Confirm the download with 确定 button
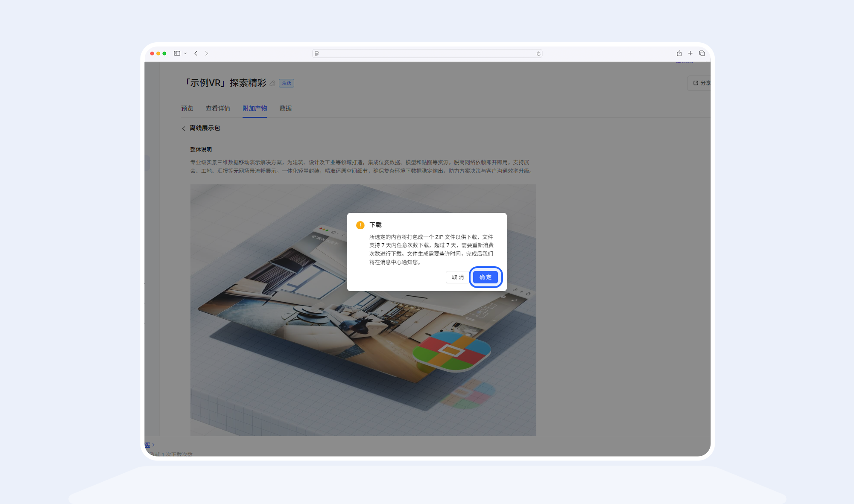Image resolution: width=854 pixels, height=504 pixels. [x=485, y=277]
